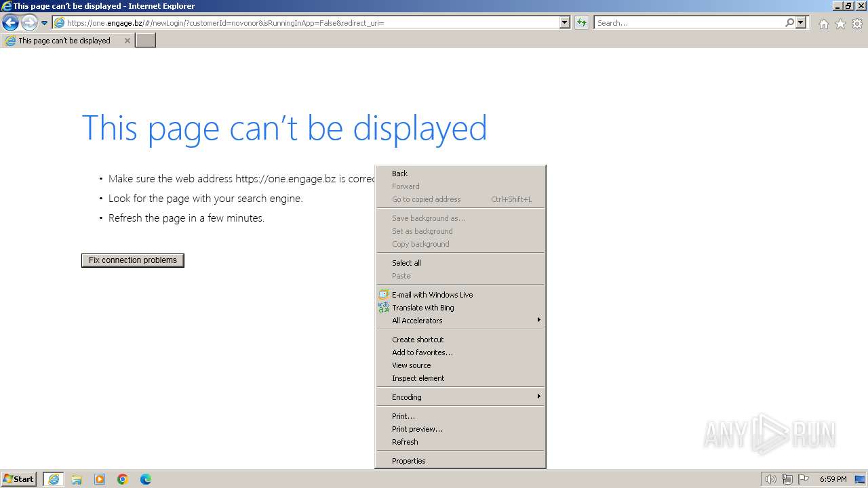Choose Refresh in context menu
Screen dimensions: 868x488
pos(460,442)
